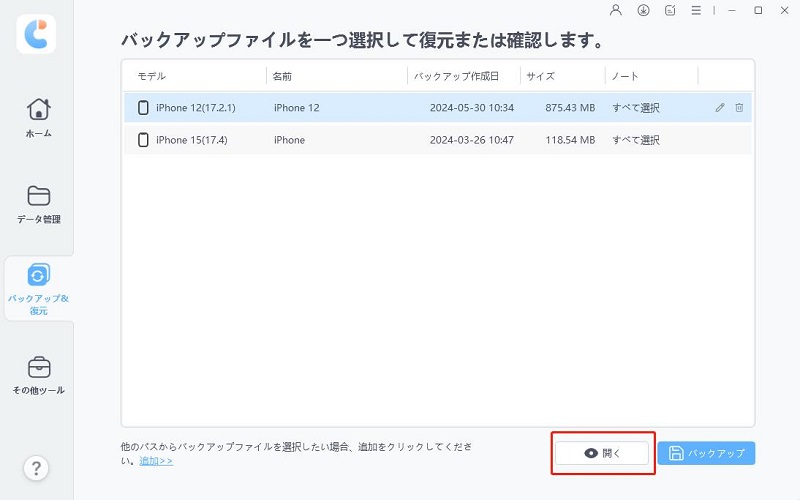This screenshot has height=500, width=800.
Task: Select バックアップ&復元 in the sidebar
Action: pos(38,288)
